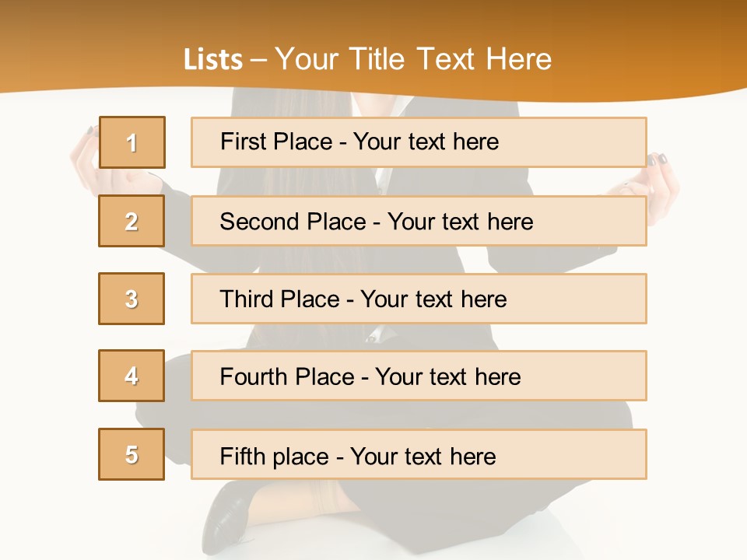Select the Your Title Text Here heading
This screenshot has height=560, width=747.
[x=413, y=60]
